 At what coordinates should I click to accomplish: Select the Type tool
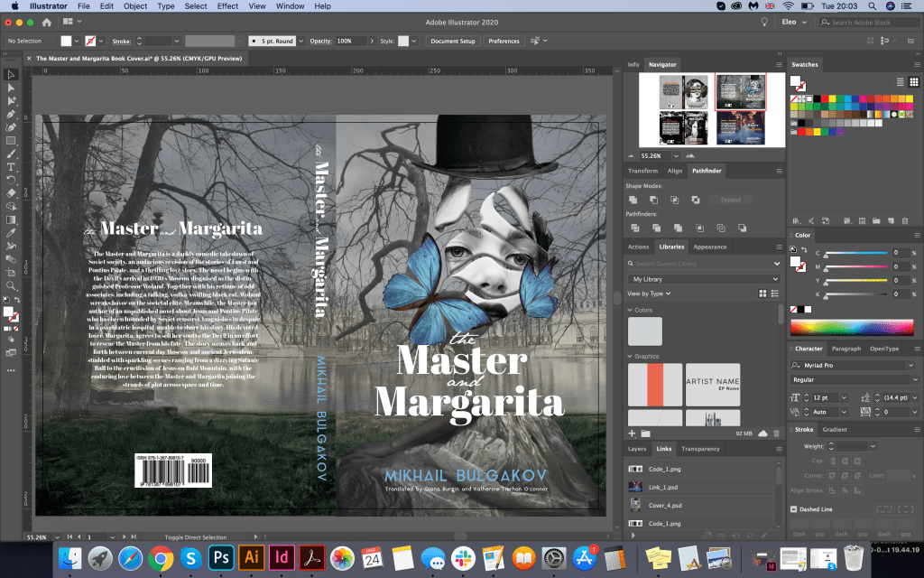pos(12,166)
